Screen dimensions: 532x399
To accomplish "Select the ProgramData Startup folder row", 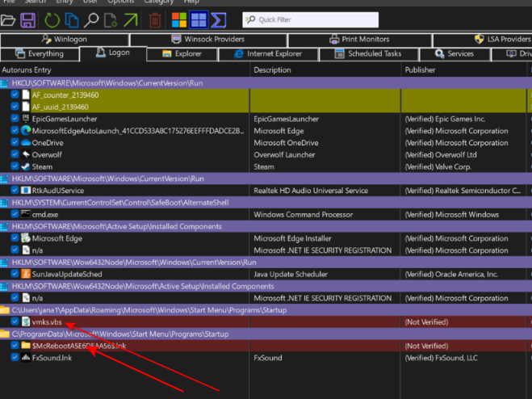I will coord(266,334).
